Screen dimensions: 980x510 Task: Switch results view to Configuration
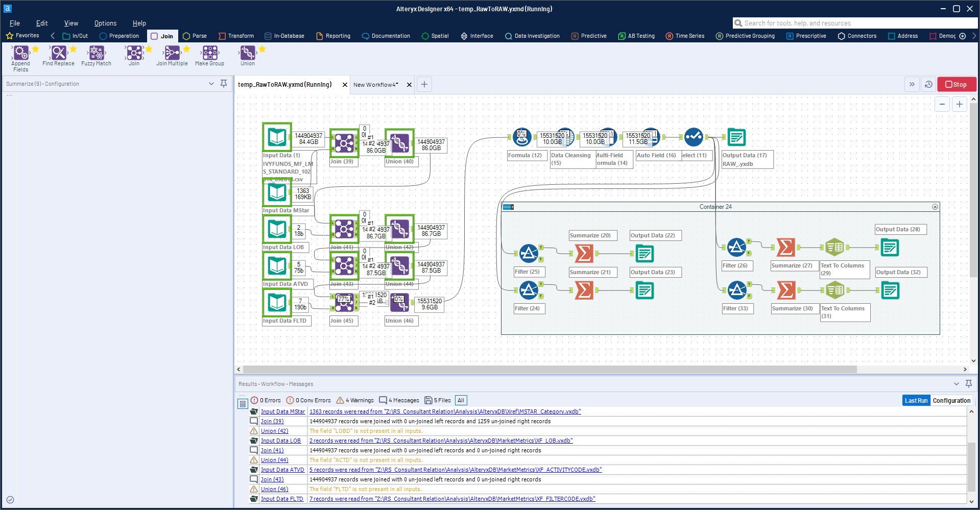pyautogui.click(x=951, y=400)
